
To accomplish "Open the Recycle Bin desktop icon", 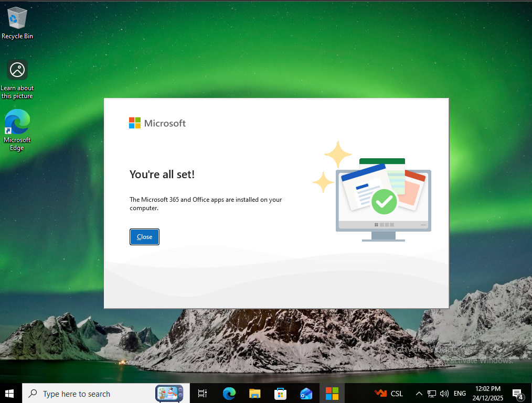I will [x=17, y=23].
